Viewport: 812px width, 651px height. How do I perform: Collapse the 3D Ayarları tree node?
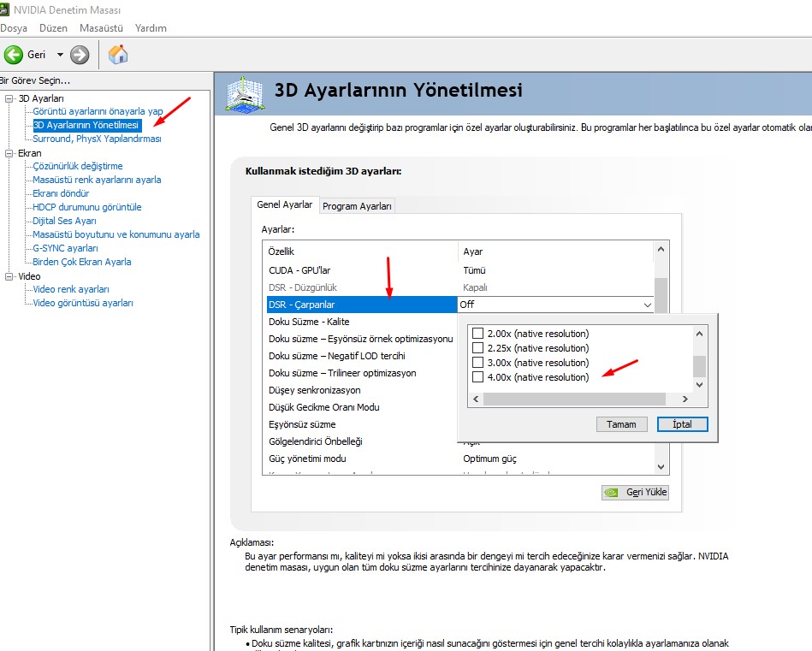pos(9,98)
